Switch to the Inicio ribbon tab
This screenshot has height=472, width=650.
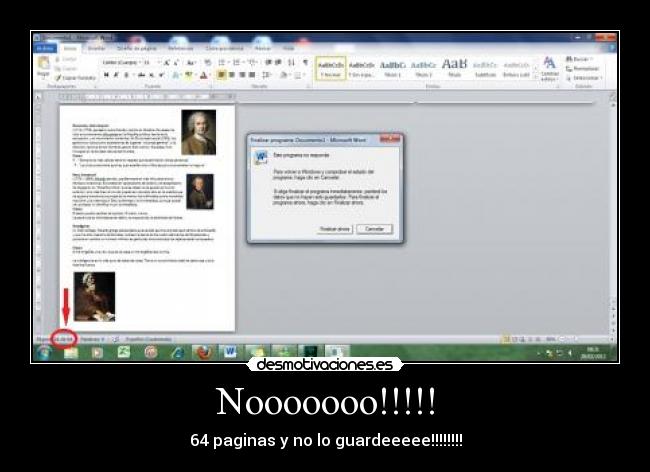coord(70,48)
